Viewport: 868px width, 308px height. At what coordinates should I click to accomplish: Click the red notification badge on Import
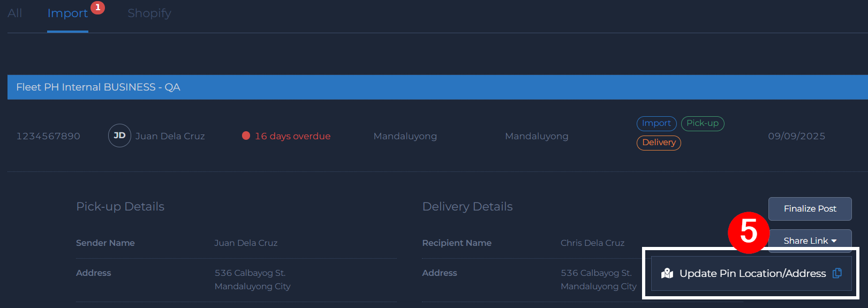[x=97, y=7]
